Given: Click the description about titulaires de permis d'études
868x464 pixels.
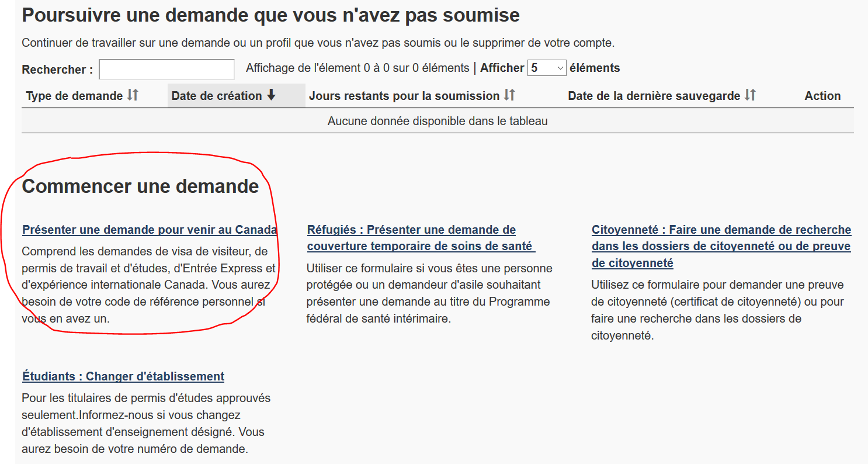Looking at the screenshot, I should 146,424.
